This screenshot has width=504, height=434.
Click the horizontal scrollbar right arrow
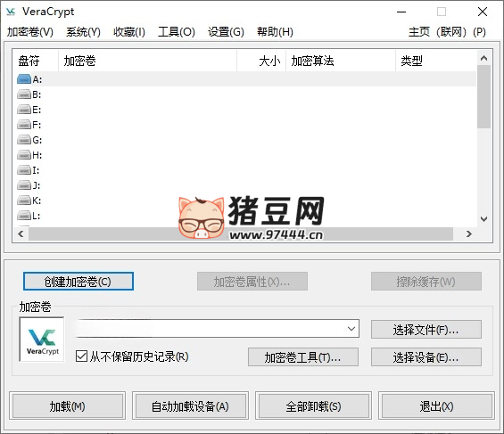[468, 234]
